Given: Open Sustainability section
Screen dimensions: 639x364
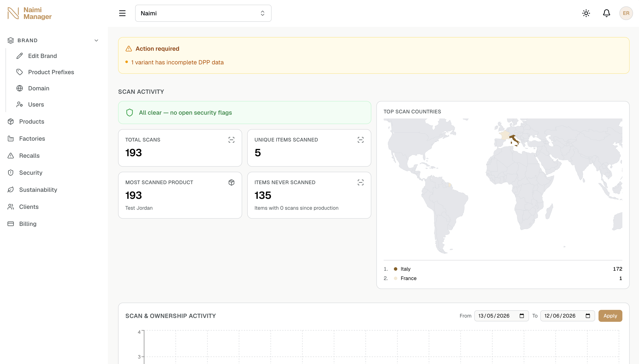Looking at the screenshot, I should pos(38,190).
